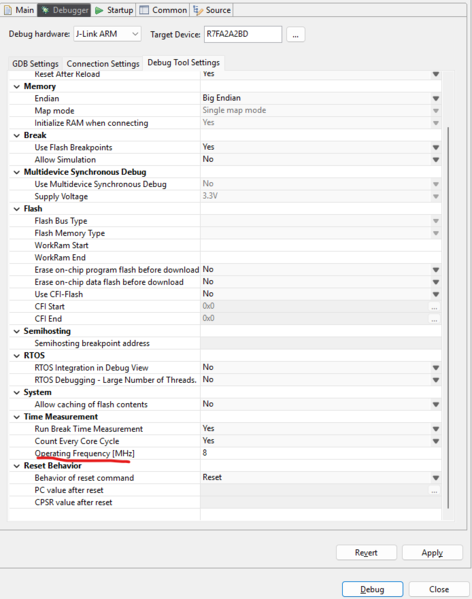Select Allow Simulation row label

[x=65, y=160]
